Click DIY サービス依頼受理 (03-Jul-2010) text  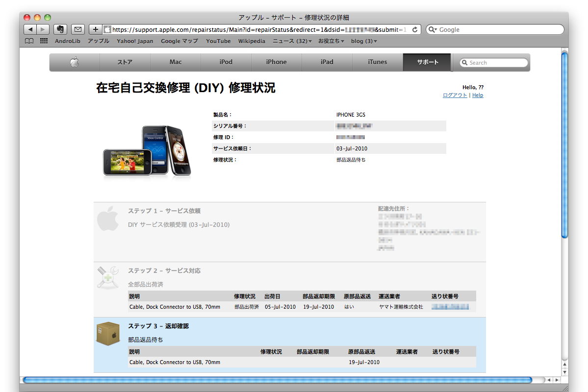click(x=179, y=225)
